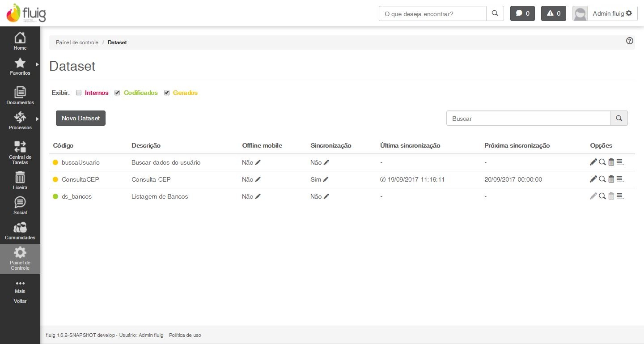Click the Novo Dataset button
Image resolution: width=644 pixels, height=344 pixels.
(80, 118)
